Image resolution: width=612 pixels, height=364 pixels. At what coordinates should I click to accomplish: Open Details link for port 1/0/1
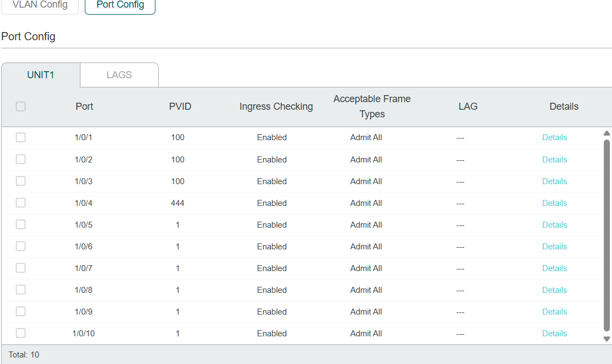coord(554,137)
